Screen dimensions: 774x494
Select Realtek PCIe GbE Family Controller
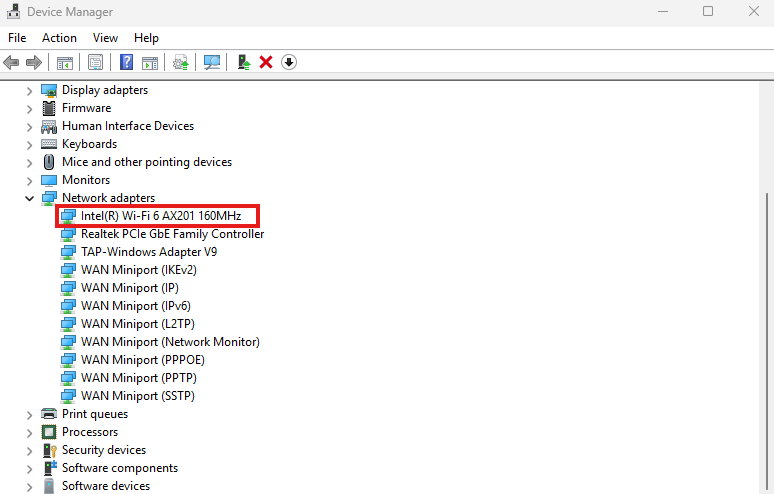[x=172, y=234]
